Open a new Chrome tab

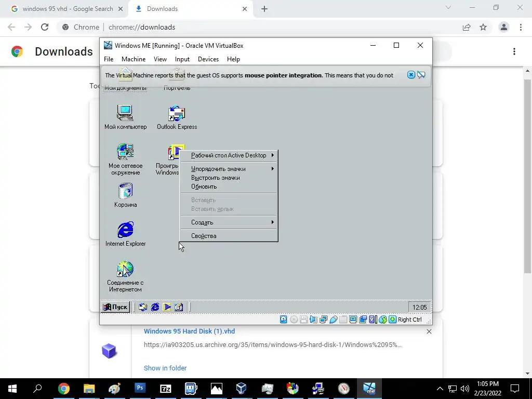click(264, 9)
